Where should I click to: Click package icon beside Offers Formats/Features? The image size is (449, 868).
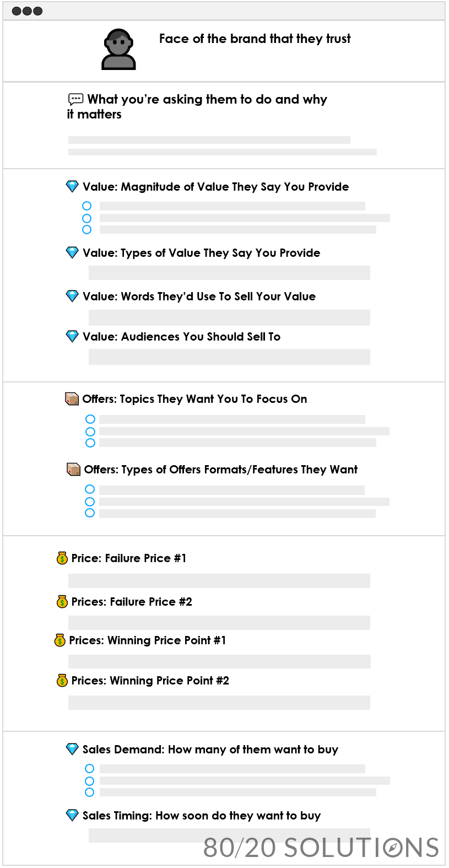(74, 469)
